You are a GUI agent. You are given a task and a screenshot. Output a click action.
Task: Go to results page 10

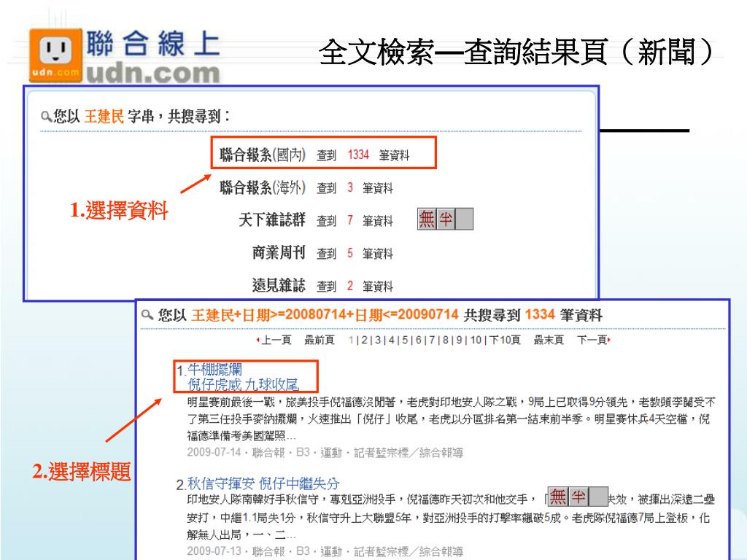click(x=476, y=340)
